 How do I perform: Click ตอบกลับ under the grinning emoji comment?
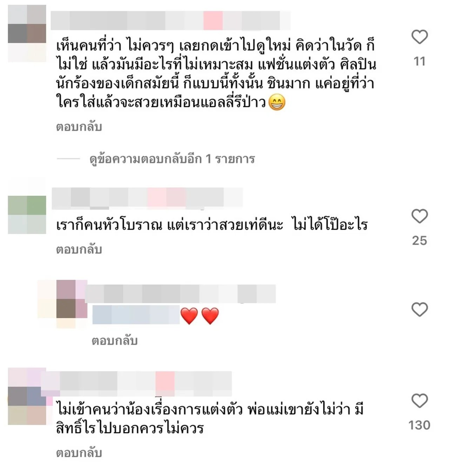coord(79,127)
